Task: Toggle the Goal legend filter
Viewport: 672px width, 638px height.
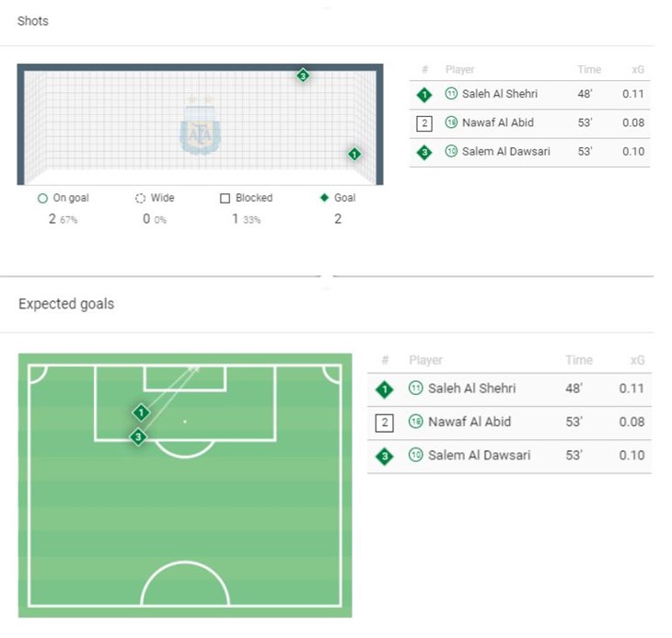Action: tap(338, 198)
